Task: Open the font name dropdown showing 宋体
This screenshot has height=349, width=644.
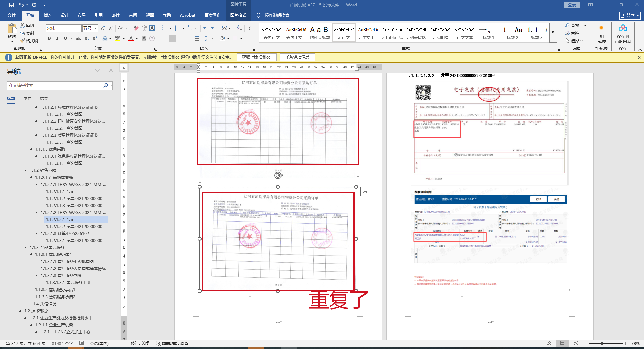Action: (79, 28)
